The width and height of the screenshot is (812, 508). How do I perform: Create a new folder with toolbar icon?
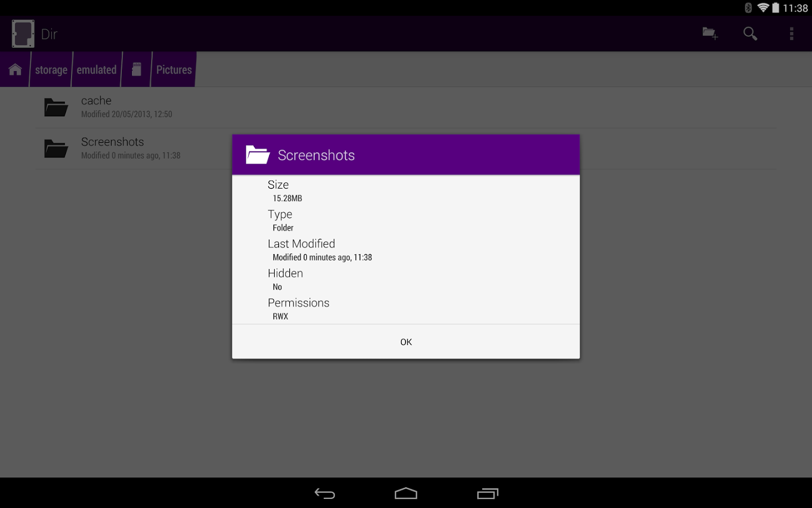(x=710, y=34)
